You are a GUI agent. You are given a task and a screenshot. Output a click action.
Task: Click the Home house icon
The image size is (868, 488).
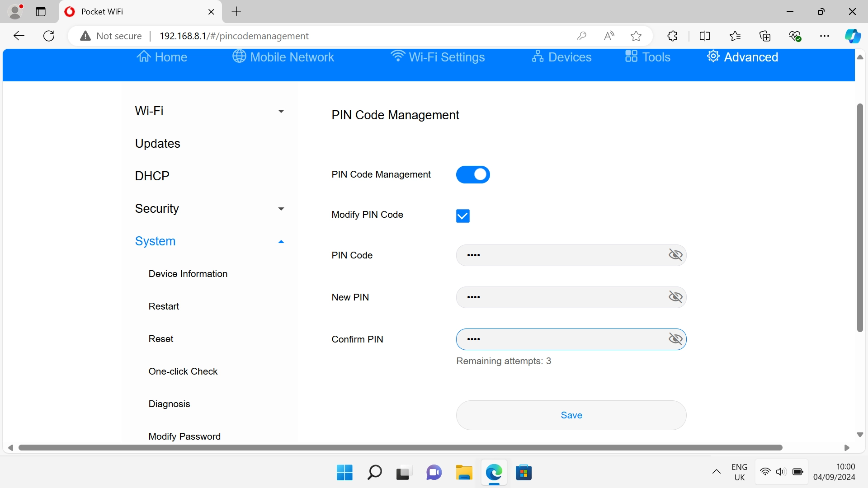click(x=144, y=56)
